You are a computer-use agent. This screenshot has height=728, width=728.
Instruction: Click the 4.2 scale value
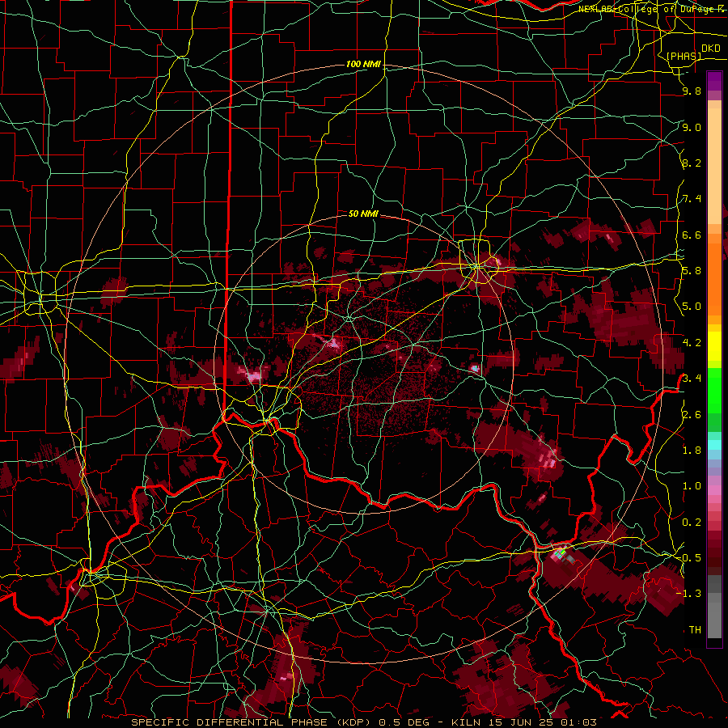pos(692,343)
